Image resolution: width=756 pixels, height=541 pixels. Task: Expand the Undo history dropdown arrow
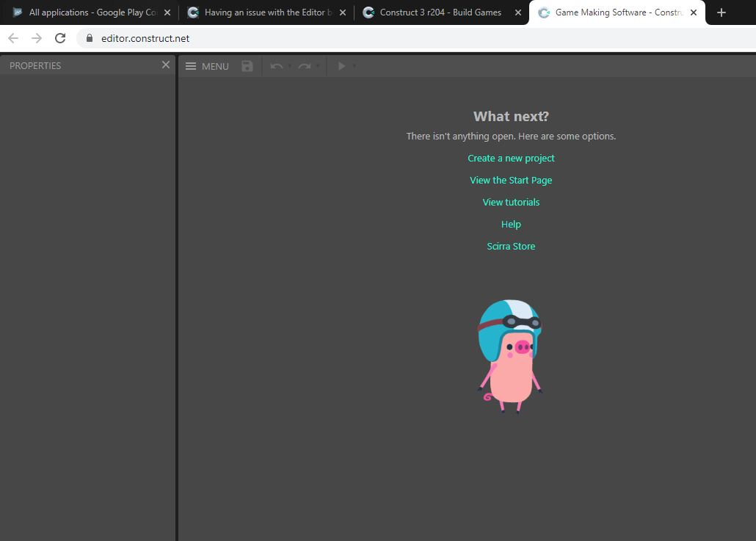[x=290, y=66]
